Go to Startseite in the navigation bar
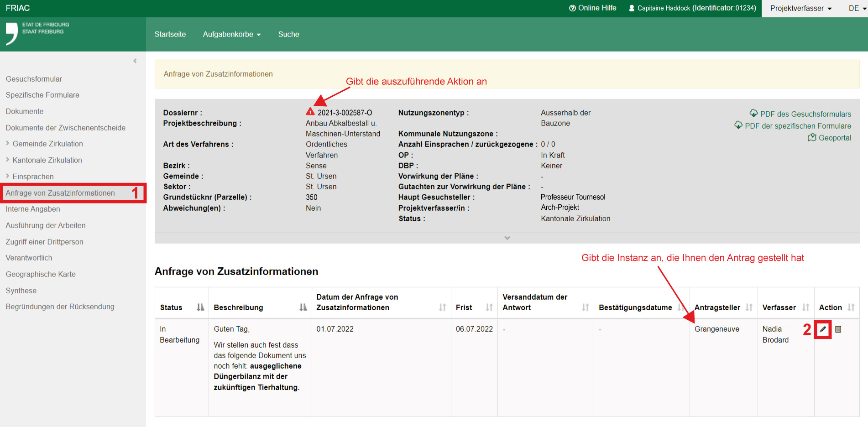This screenshot has height=427, width=868. click(170, 35)
